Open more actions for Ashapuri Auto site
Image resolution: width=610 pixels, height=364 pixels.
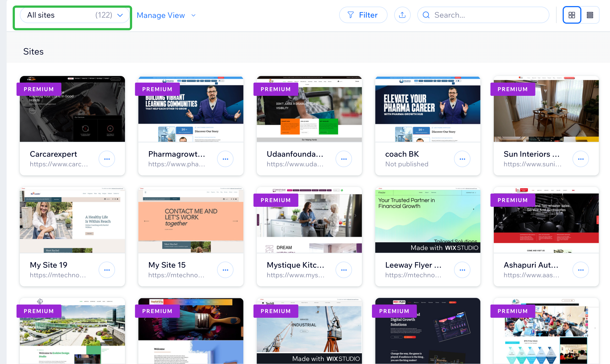pyautogui.click(x=581, y=270)
